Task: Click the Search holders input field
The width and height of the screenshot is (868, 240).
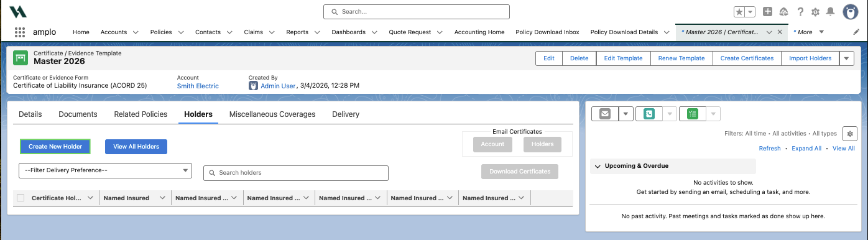Action: pyautogui.click(x=296, y=173)
